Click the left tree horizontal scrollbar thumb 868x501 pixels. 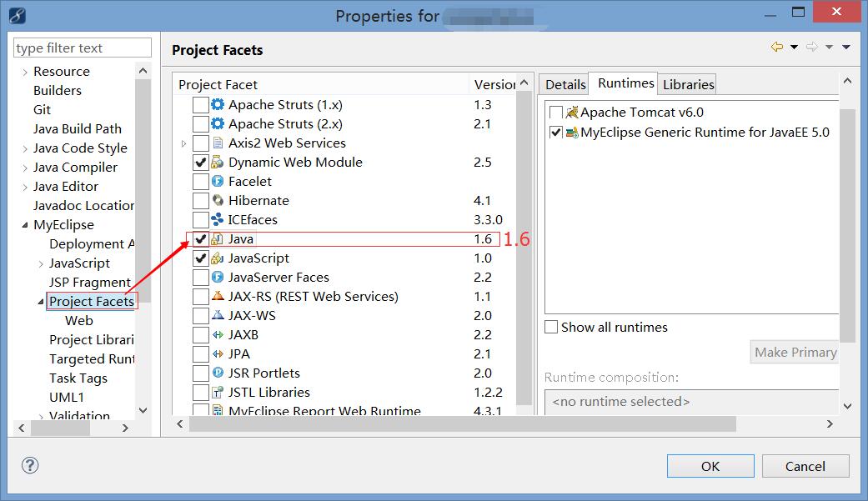tap(60, 428)
